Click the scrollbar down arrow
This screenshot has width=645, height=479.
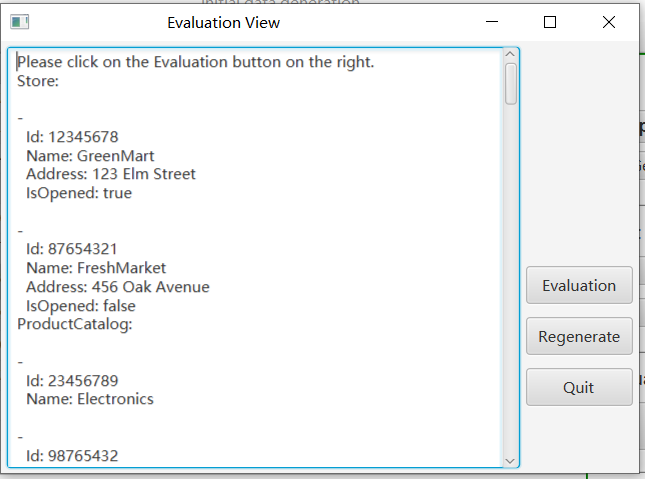tap(511, 459)
